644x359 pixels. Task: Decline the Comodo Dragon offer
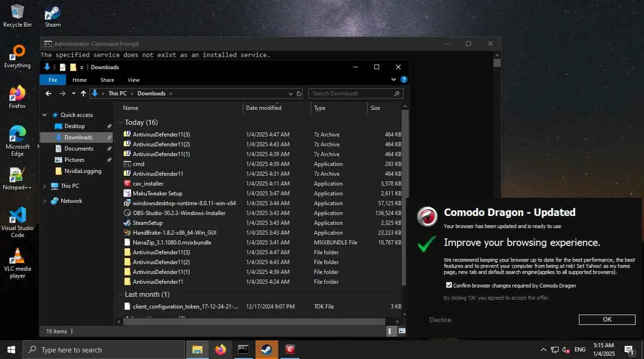(440, 320)
